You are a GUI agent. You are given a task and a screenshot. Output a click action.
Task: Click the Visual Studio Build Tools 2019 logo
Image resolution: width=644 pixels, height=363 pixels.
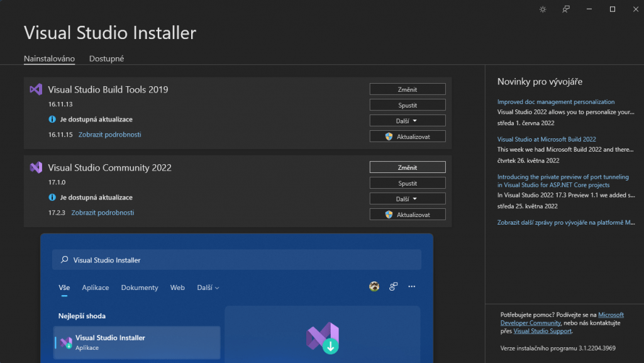36,89
